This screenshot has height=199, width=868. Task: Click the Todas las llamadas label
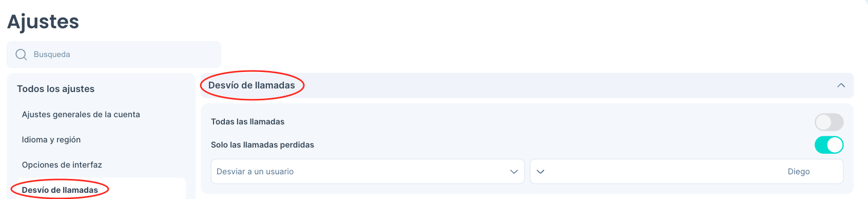(247, 122)
